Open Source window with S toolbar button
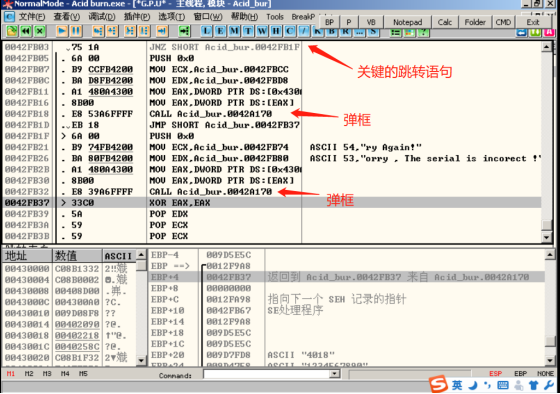 point(373,33)
